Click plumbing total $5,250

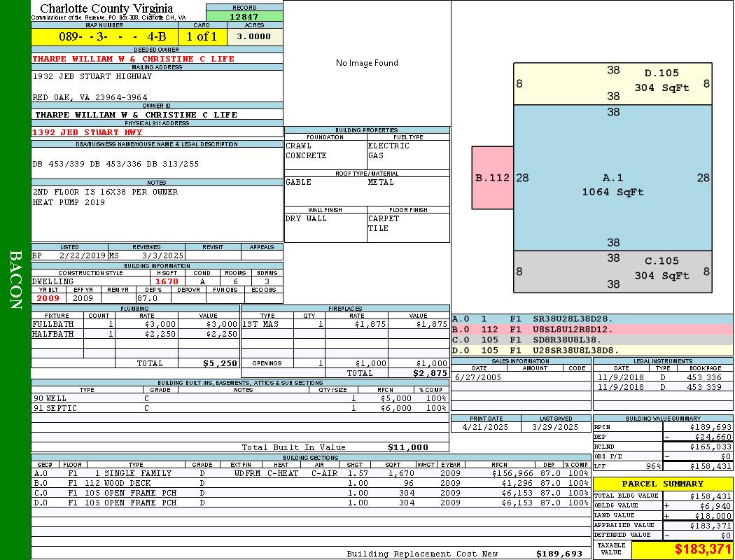pyautogui.click(x=220, y=363)
